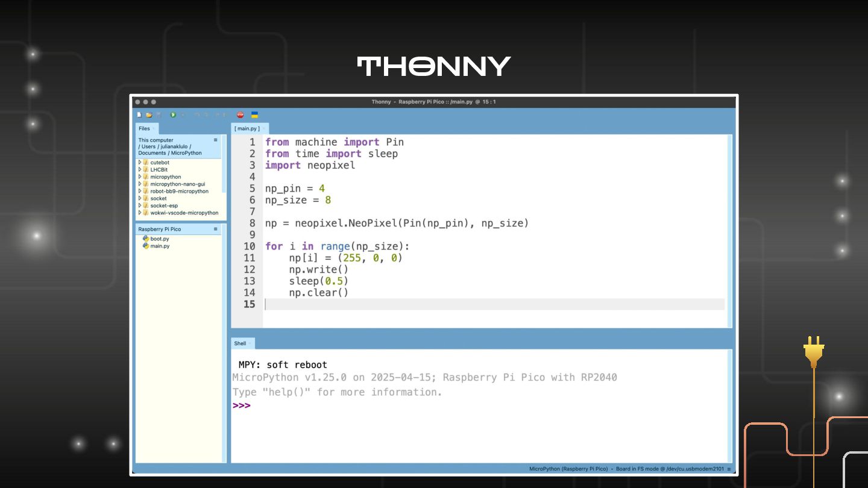Click the neopixel.NeoPixel(Pin(np_pin), np_size) line

pyautogui.click(x=397, y=224)
